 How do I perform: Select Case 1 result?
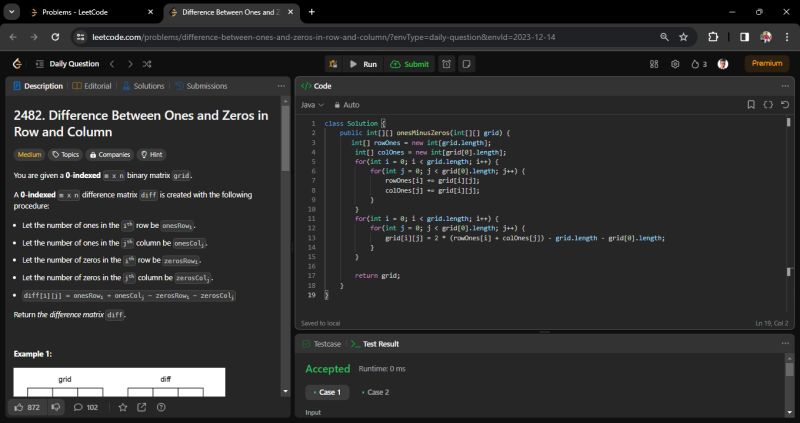(x=327, y=392)
